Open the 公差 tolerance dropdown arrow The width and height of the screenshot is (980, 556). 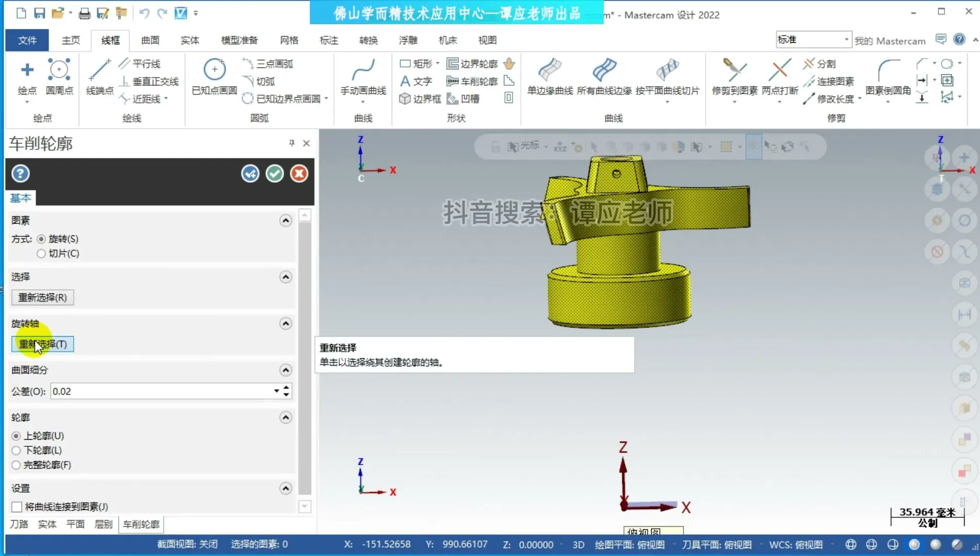pos(276,391)
